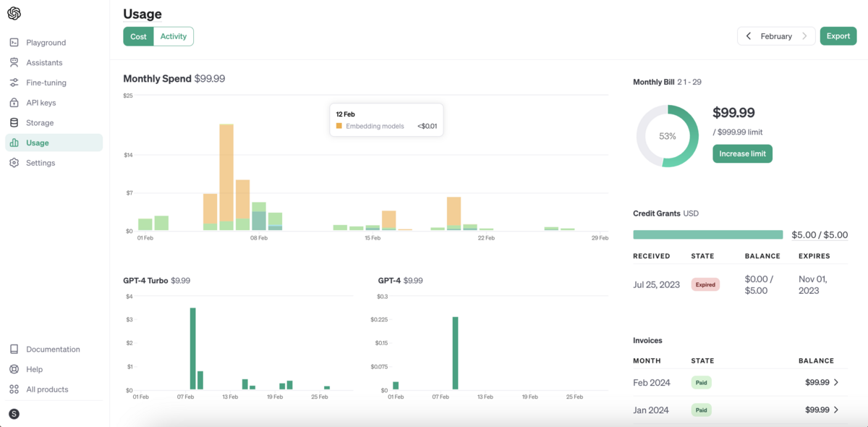Click the Export button
This screenshot has width=868, height=427.
(x=838, y=36)
